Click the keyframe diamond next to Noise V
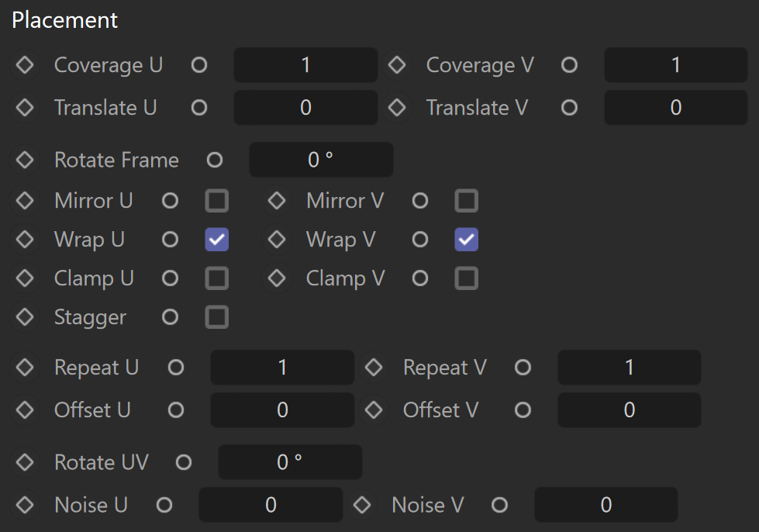 pos(362,505)
